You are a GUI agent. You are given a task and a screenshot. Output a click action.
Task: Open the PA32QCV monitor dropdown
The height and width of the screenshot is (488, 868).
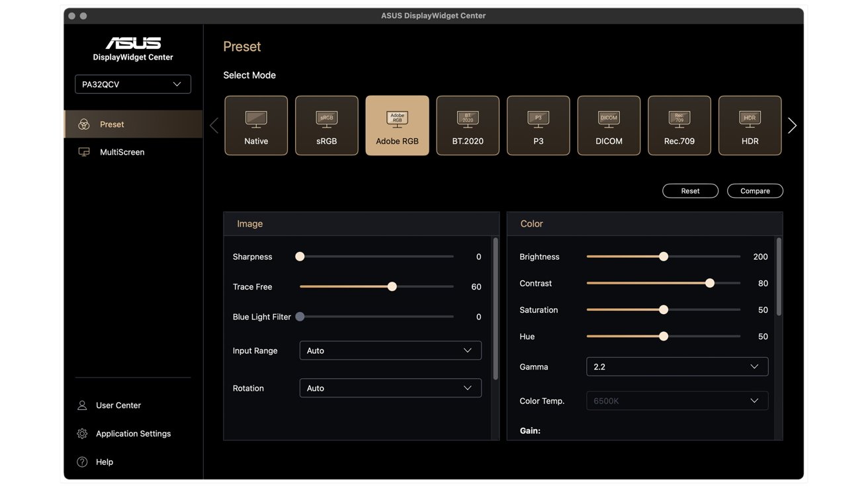133,85
